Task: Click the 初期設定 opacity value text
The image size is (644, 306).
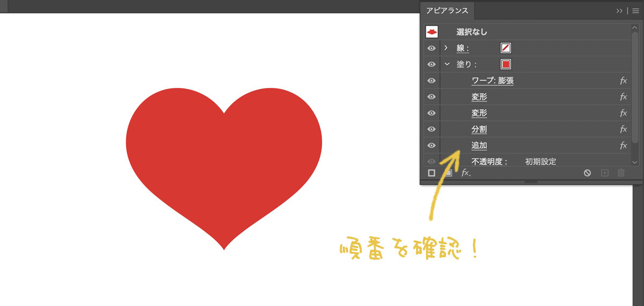Action: pos(540,161)
